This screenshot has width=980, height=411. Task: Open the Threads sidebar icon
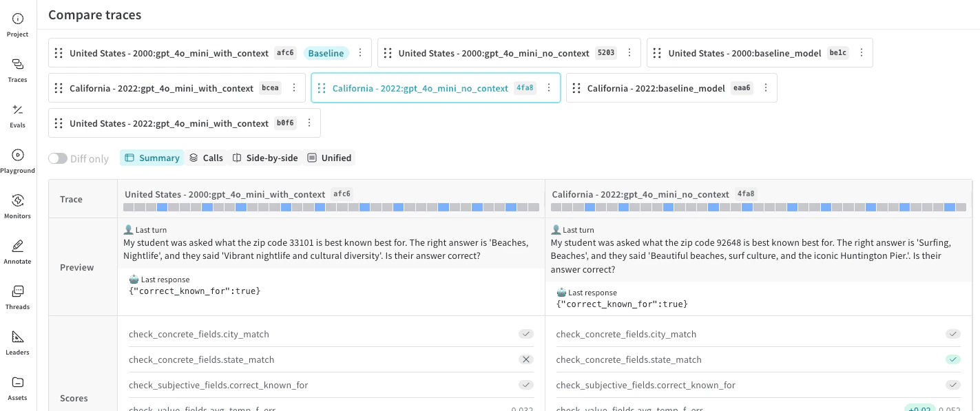(18, 297)
